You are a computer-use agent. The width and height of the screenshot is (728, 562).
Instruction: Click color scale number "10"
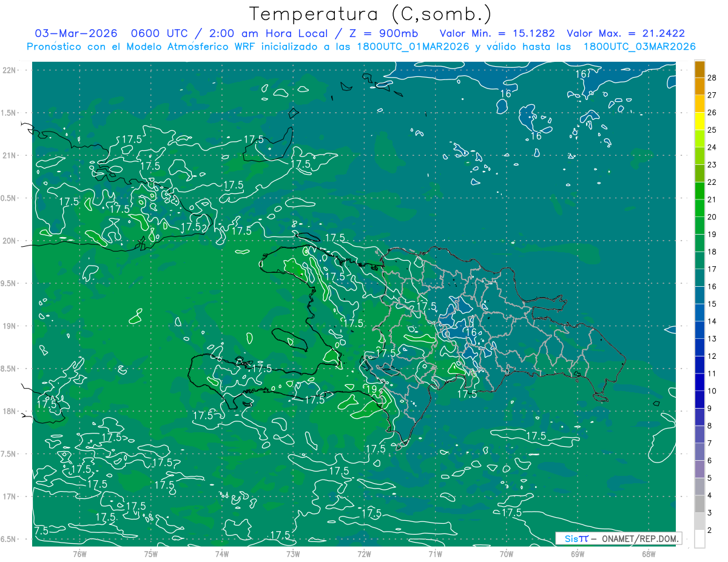click(x=712, y=391)
